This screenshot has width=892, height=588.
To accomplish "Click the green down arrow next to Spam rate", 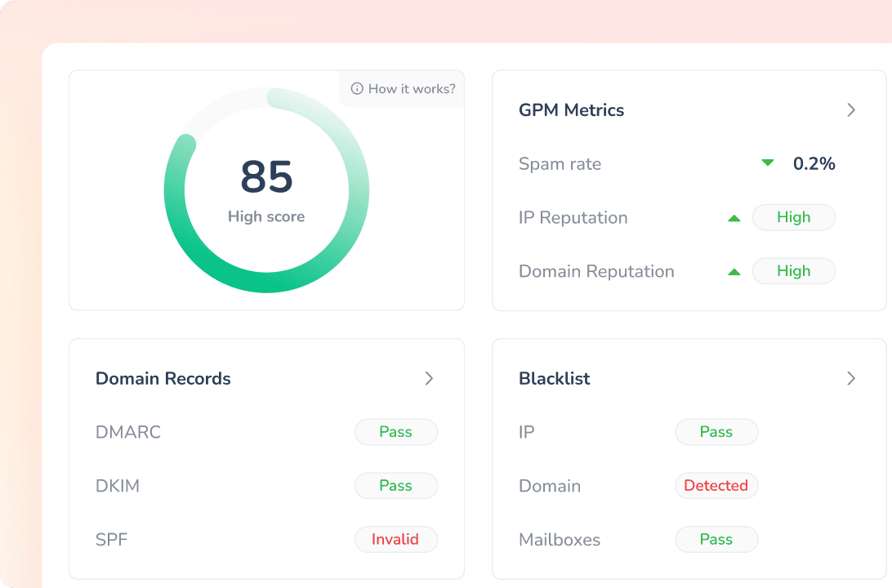I will pos(767,163).
